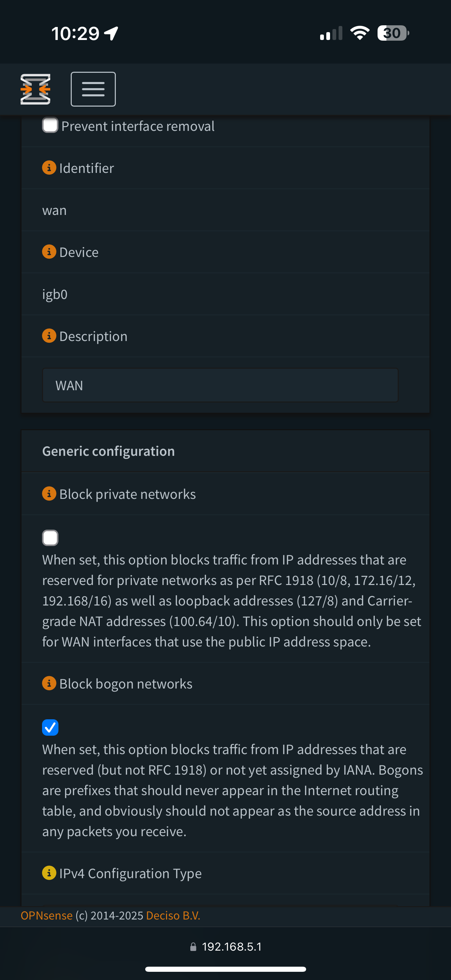Tap the OPNsense logo icon
Screen dimensions: 451x980
(x=36, y=89)
